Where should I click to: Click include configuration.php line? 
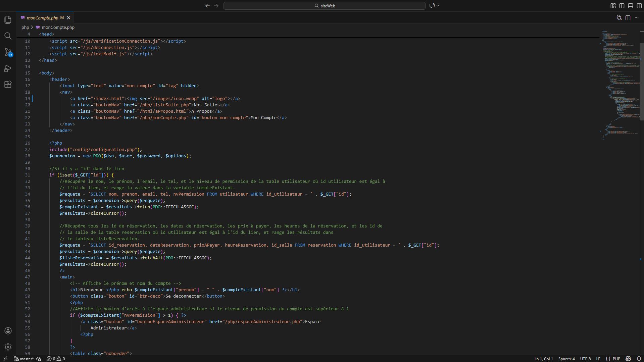point(96,150)
